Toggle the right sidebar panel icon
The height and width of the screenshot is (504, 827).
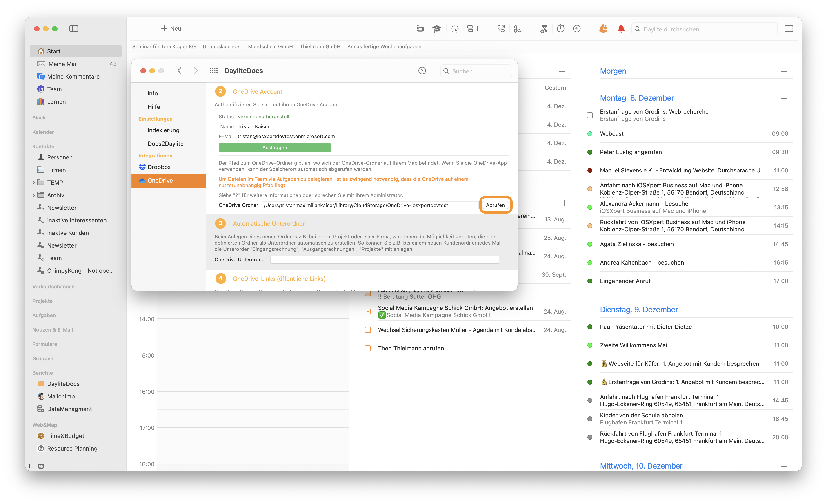point(789,29)
